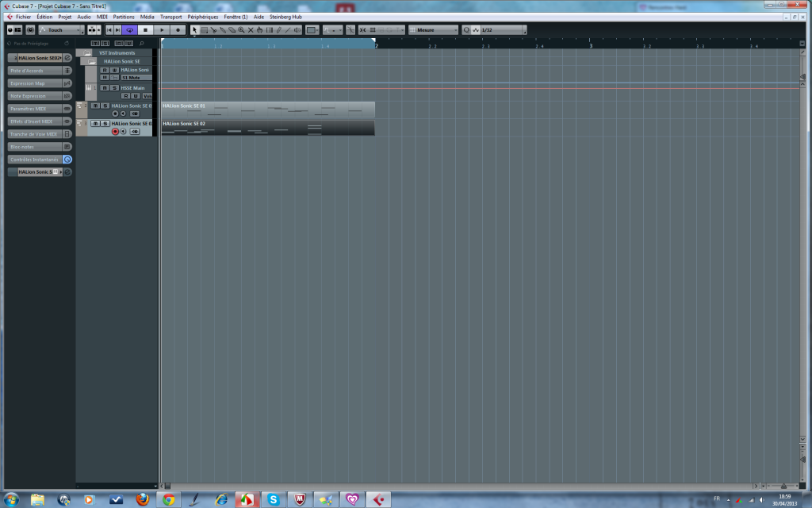This screenshot has width=812, height=508.
Task: Open the MIDI menu
Action: 102,17
